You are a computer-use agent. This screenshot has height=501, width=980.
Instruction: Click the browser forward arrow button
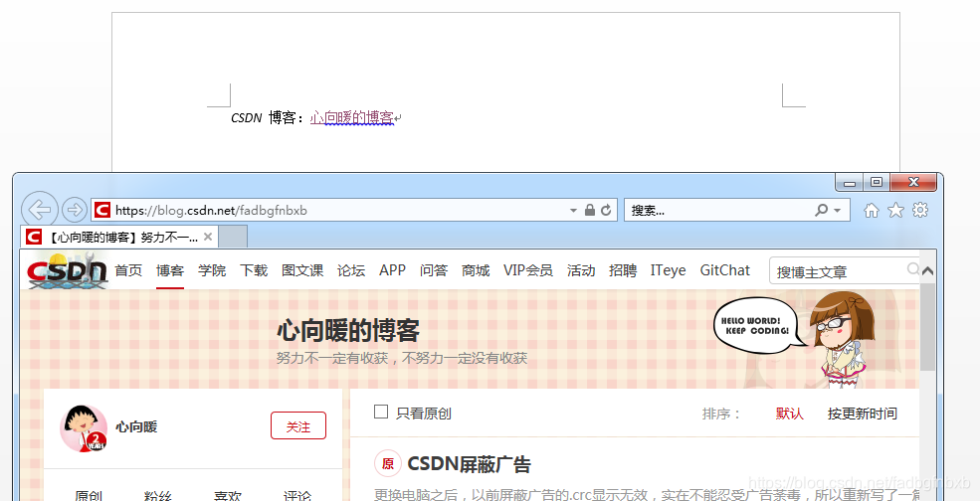pos(75,210)
